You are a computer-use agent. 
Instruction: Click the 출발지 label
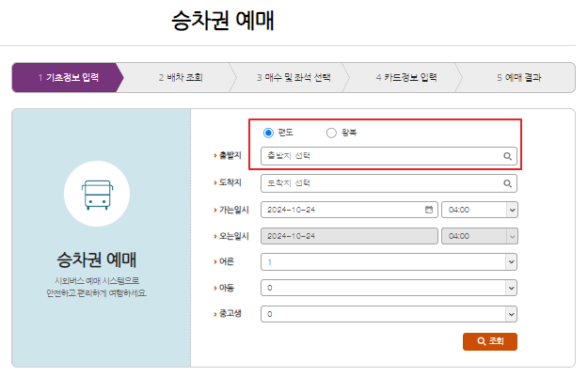tap(230, 155)
